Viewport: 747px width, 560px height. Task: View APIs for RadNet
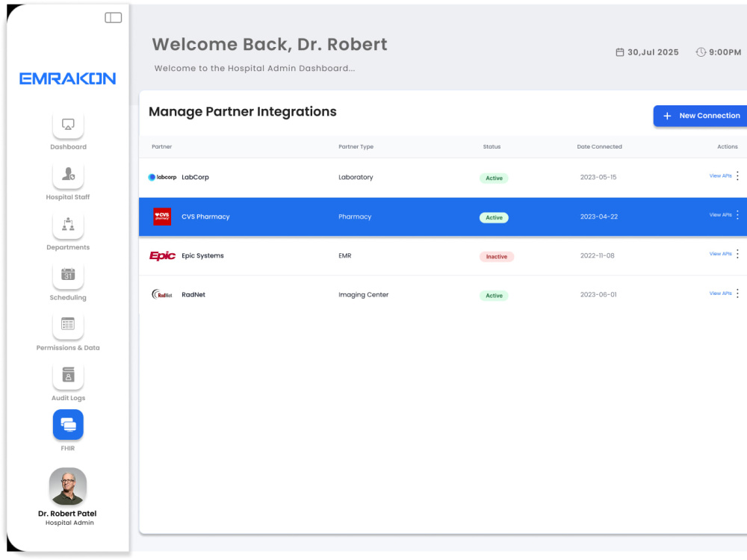point(720,293)
